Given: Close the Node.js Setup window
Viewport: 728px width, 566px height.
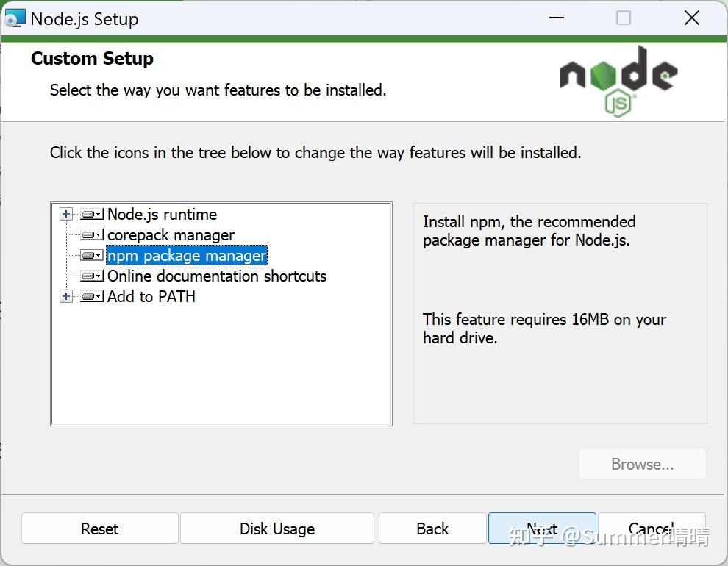Looking at the screenshot, I should 691,18.
